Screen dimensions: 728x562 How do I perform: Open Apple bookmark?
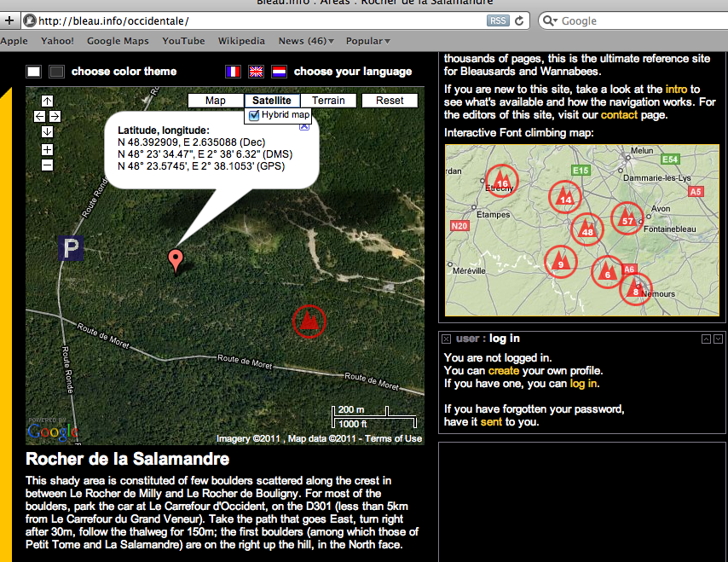14,41
